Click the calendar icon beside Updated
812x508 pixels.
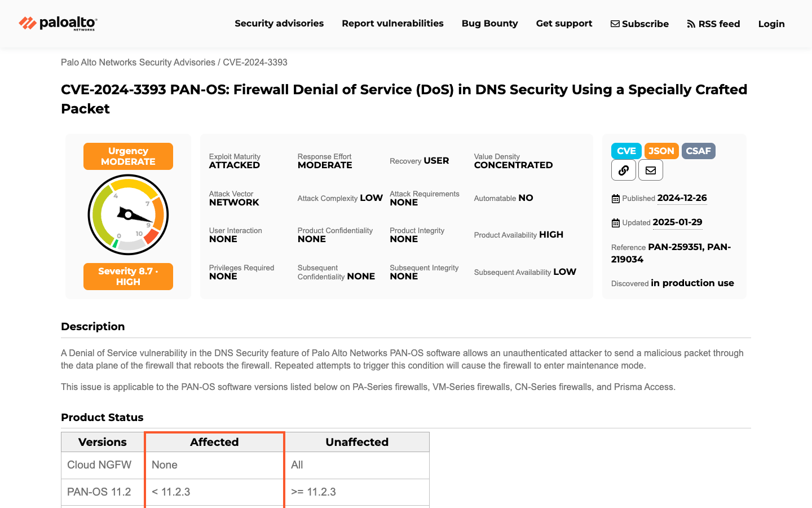click(x=615, y=222)
